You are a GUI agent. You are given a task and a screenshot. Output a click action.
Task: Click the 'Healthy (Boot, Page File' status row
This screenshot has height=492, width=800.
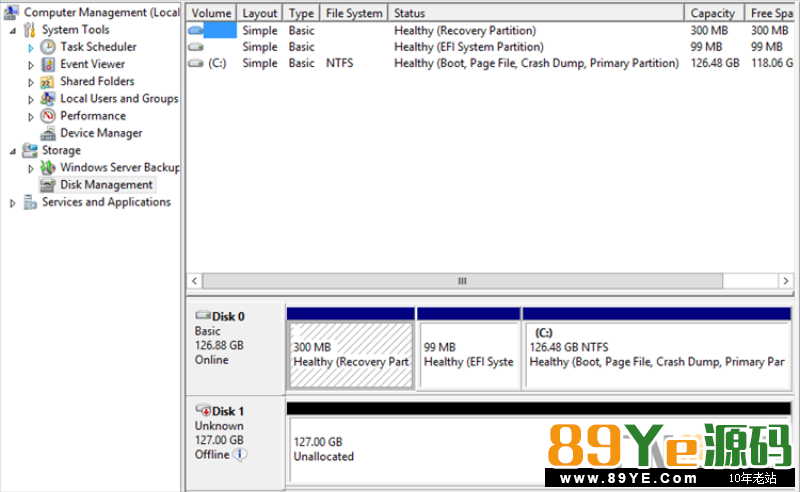pyautogui.click(x=536, y=63)
